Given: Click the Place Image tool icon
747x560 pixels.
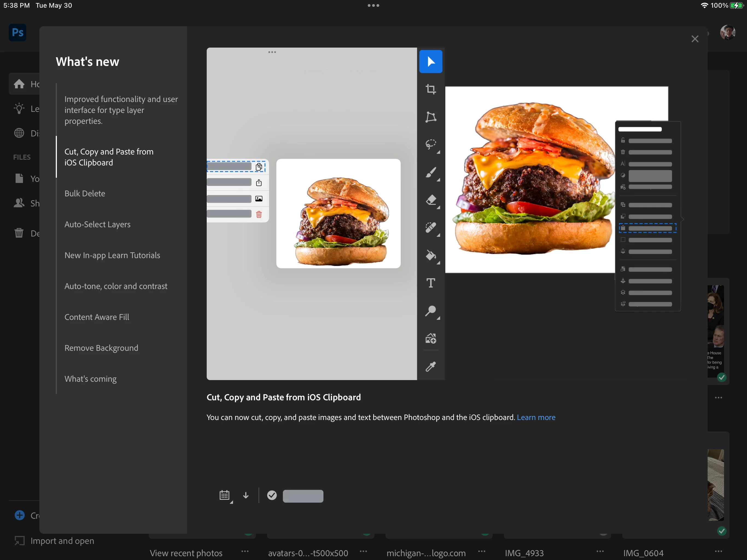Looking at the screenshot, I should [x=431, y=339].
